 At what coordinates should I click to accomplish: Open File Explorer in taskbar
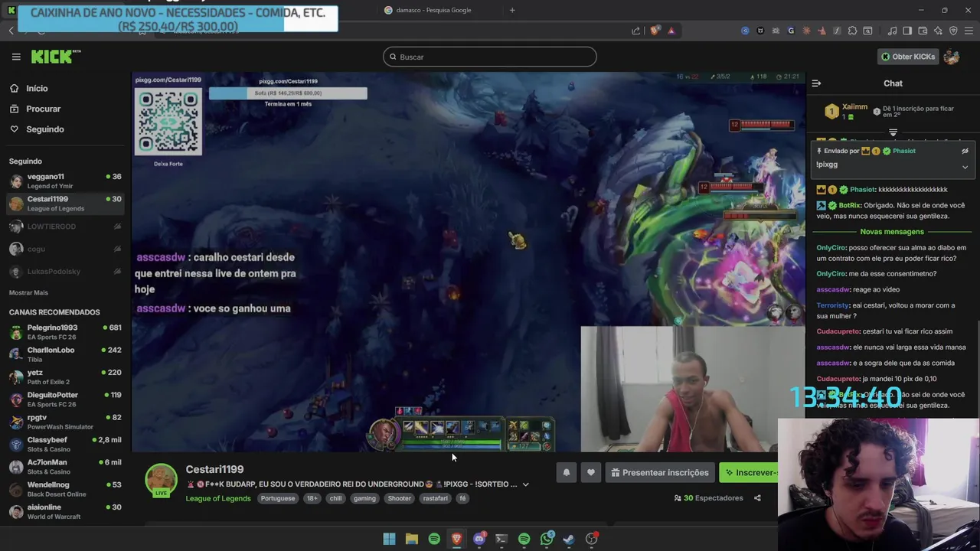(412, 539)
